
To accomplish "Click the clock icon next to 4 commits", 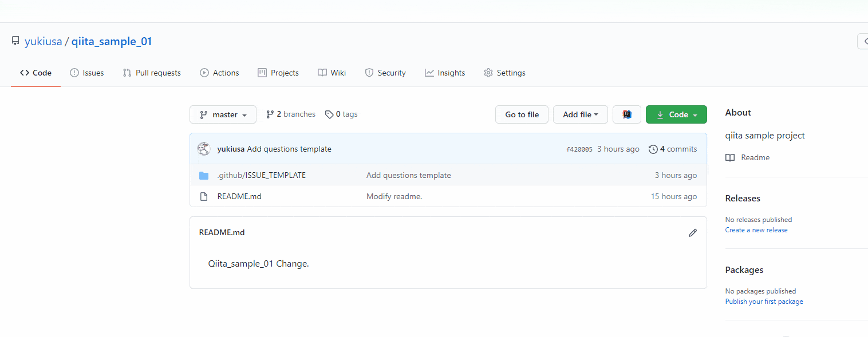I will [653, 149].
